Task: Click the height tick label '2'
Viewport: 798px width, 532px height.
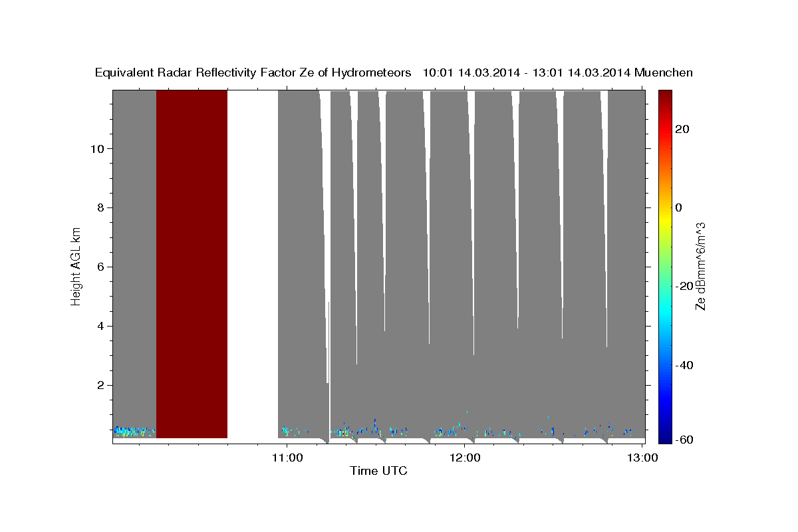Action: point(101,385)
